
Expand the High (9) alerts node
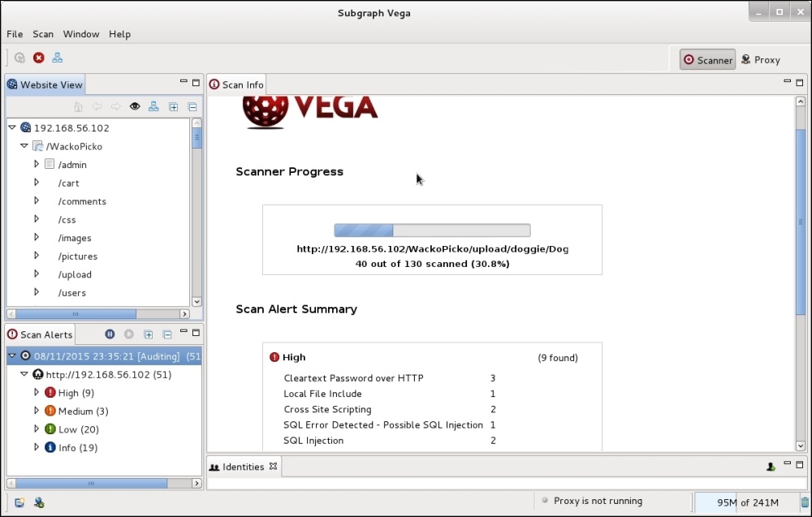click(x=37, y=392)
